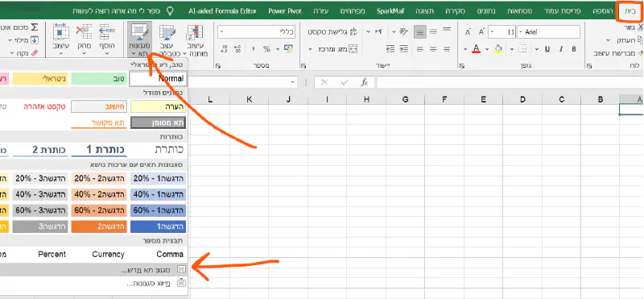Apply the Title (כותרת) cell style

169,149
